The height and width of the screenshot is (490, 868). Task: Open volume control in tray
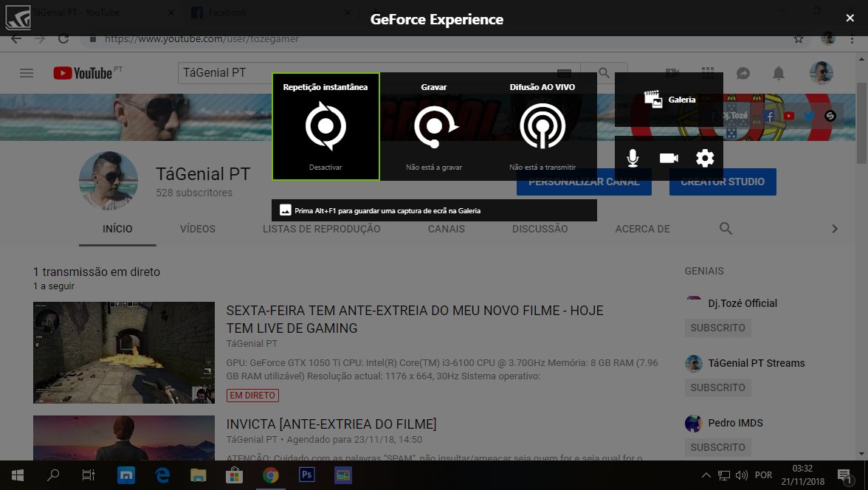(x=742, y=475)
